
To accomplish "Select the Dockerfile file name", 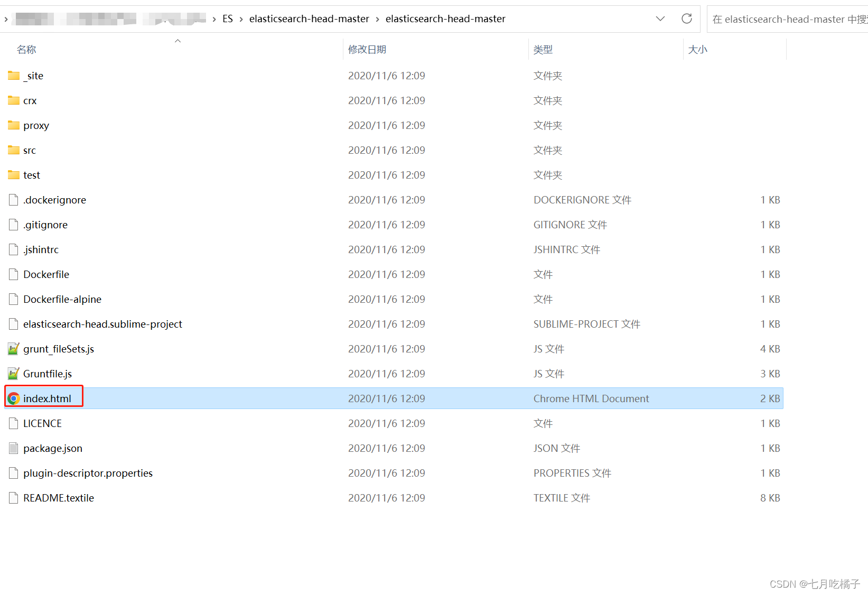I will [x=46, y=274].
